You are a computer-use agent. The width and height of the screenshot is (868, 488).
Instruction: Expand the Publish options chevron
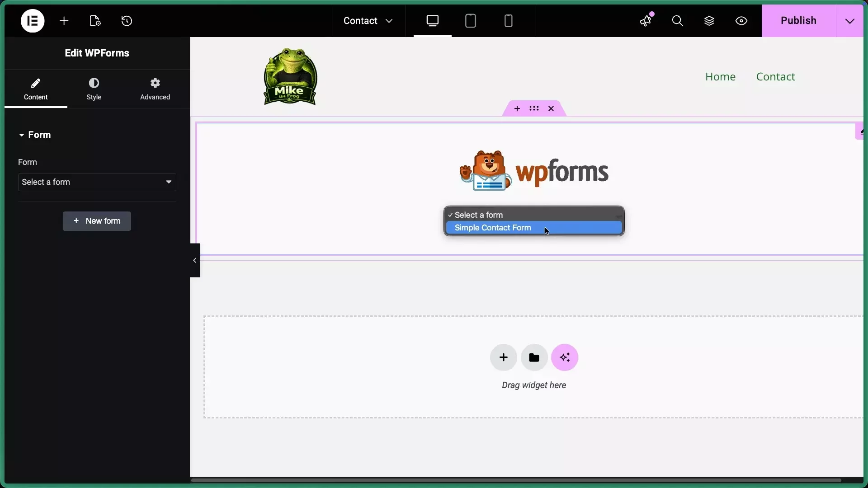[x=850, y=21]
